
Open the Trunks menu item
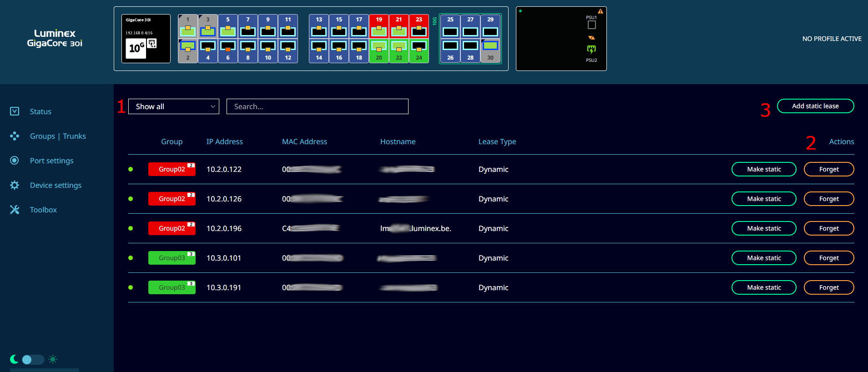point(74,136)
